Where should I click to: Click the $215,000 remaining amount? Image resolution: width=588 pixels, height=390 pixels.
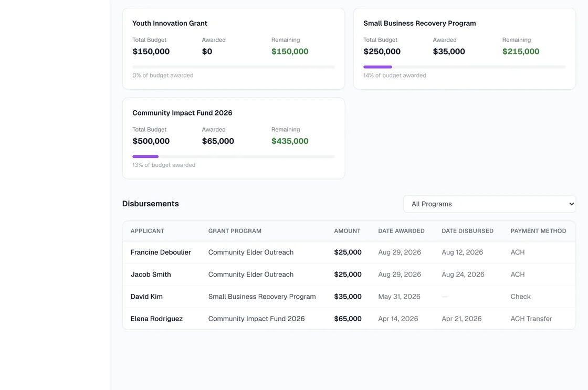521,51
